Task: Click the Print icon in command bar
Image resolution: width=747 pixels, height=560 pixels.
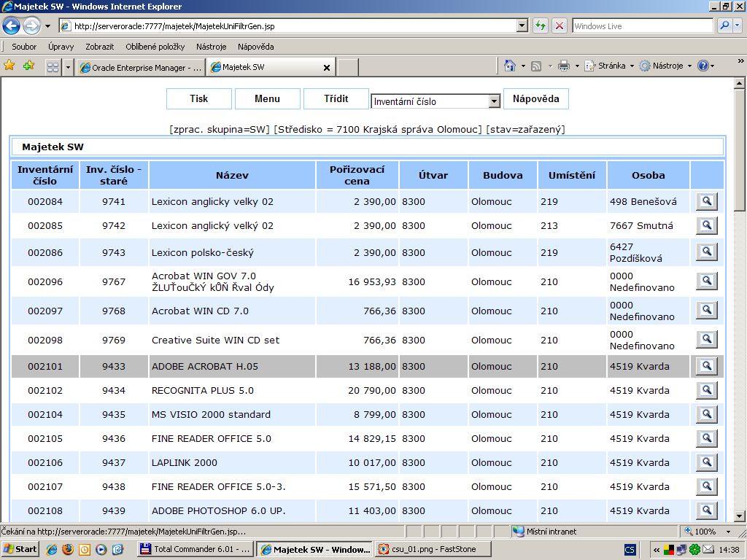Action: click(x=564, y=66)
